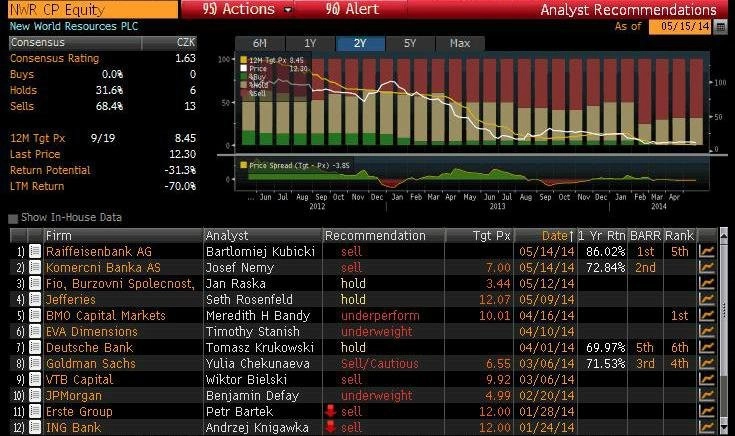Open the Komercni Banka AS report document icon
The image size is (735, 436).
(35, 267)
